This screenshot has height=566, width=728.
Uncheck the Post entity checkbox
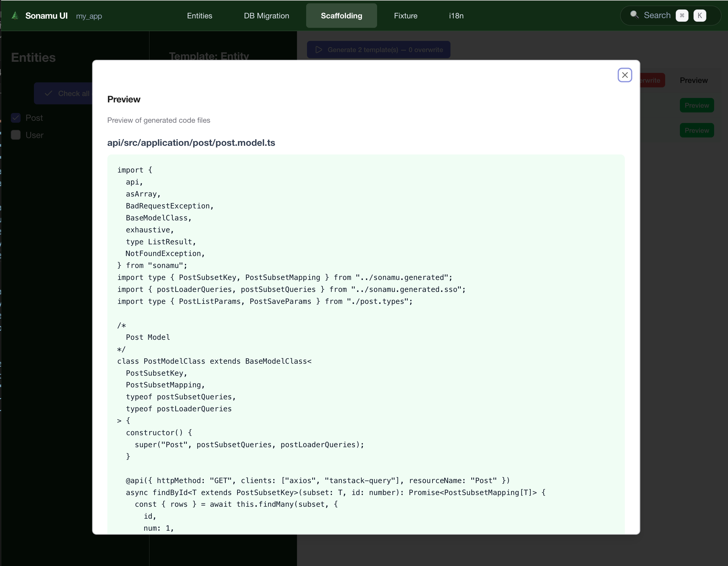click(16, 118)
